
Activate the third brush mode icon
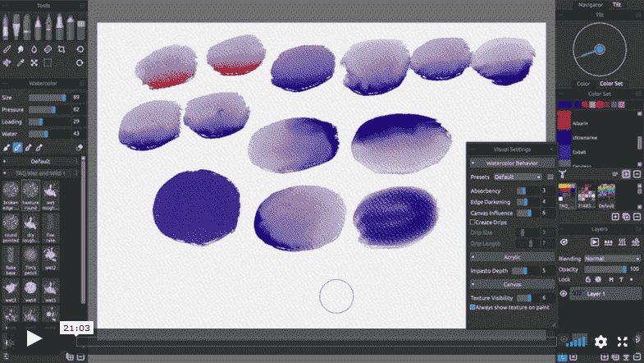pos(29,148)
